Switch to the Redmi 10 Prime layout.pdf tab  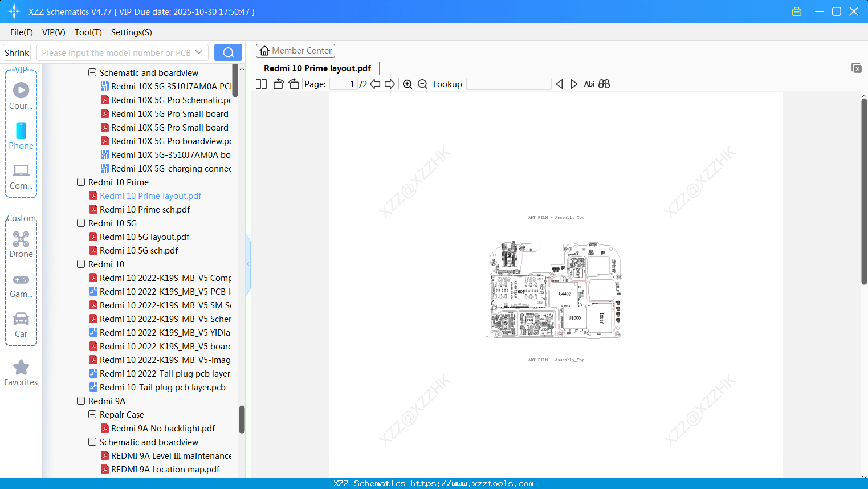317,68
